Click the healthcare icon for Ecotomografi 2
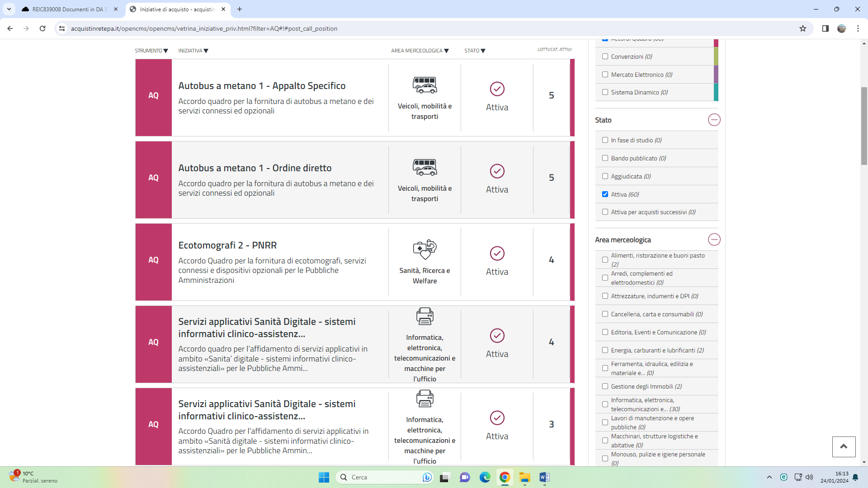This screenshot has height=488, width=868. 425,249
